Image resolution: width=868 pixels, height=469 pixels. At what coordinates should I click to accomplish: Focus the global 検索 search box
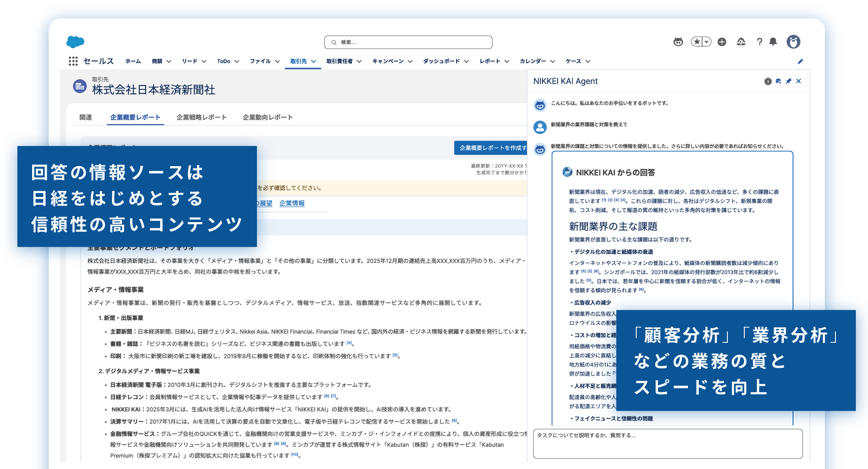(408, 42)
